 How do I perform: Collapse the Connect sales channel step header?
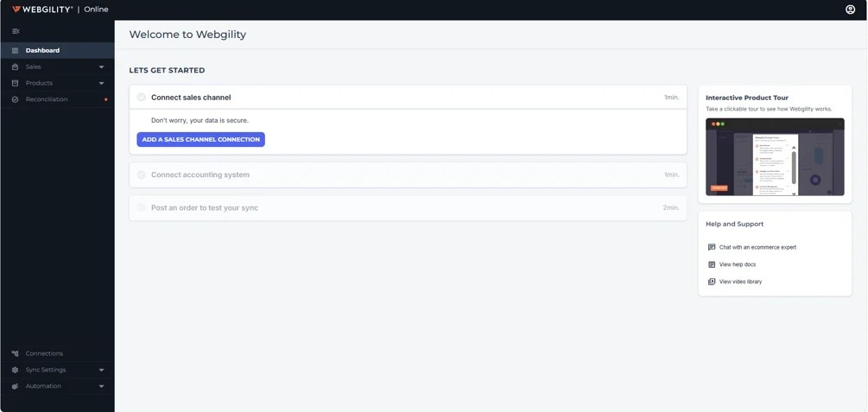(x=408, y=98)
